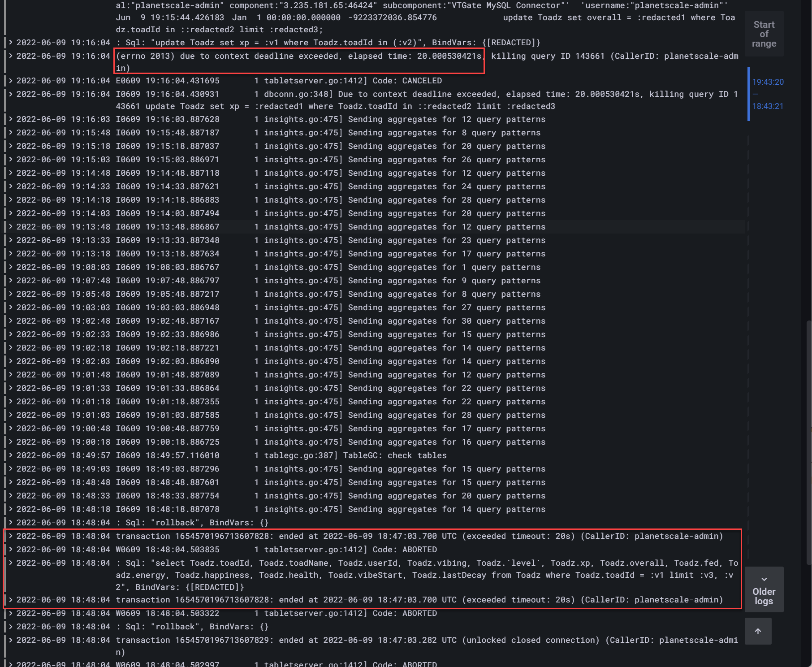Click the scroll-to-top arrow icon
The image size is (812, 667).
pos(758,631)
